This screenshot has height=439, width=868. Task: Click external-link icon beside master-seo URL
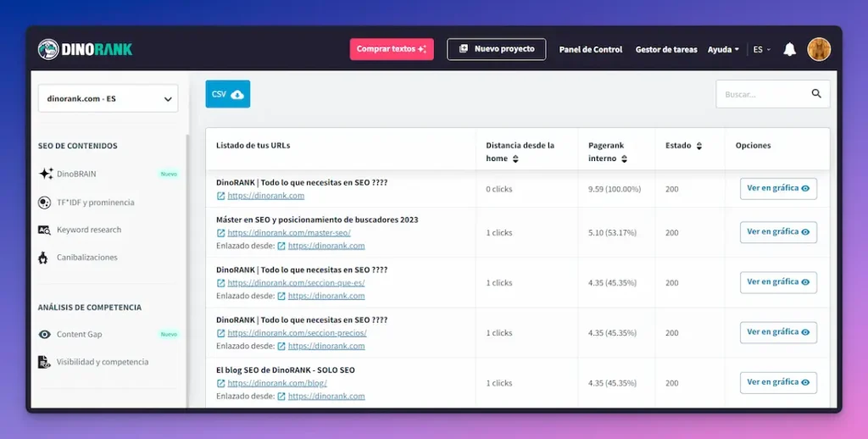pos(221,233)
